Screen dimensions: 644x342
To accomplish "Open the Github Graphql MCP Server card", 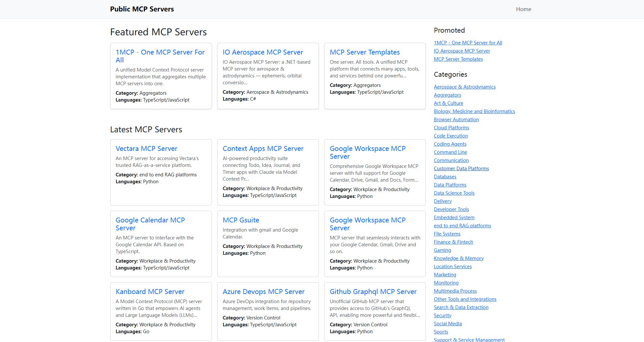I will tap(373, 292).
